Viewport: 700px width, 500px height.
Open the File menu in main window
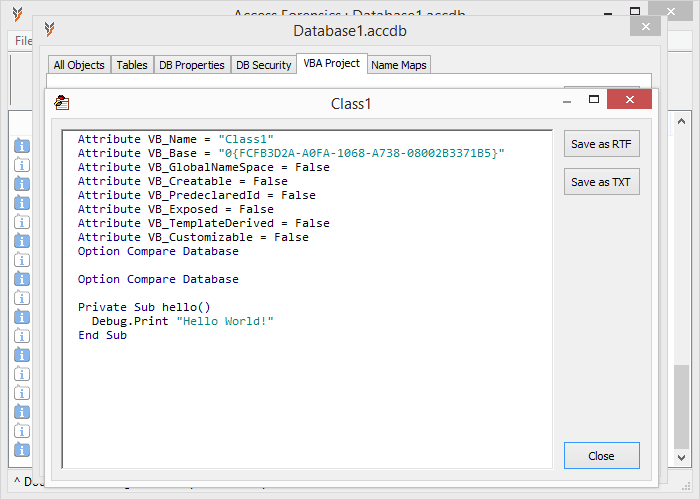coord(22,41)
